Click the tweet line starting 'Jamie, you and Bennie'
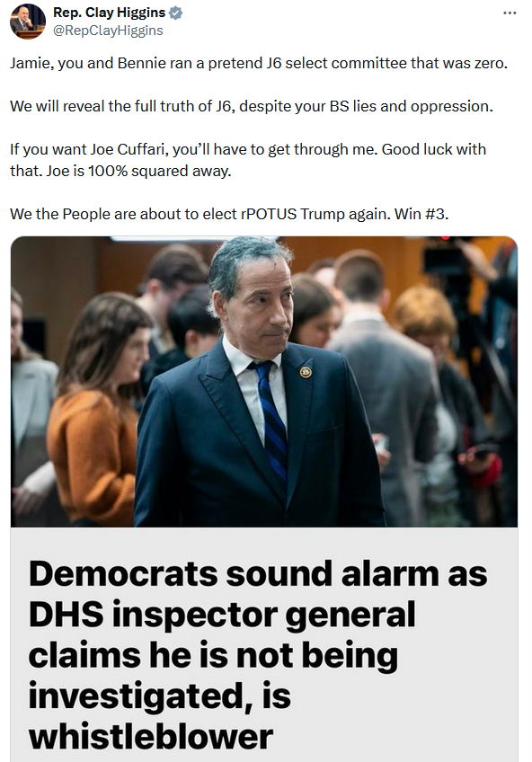The height and width of the screenshot is (762, 532). (x=259, y=63)
